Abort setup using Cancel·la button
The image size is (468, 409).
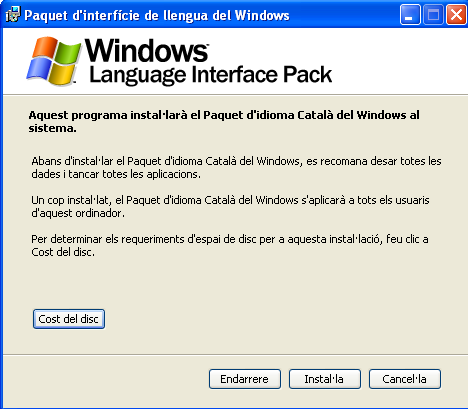pos(405,379)
